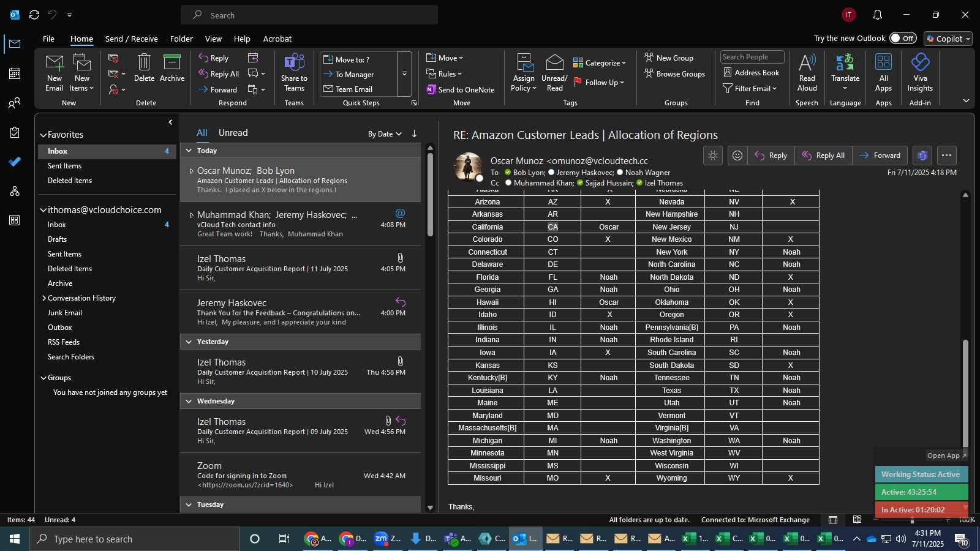980x551 pixels.
Task: Click the All Apps icon
Action: pos(883,63)
